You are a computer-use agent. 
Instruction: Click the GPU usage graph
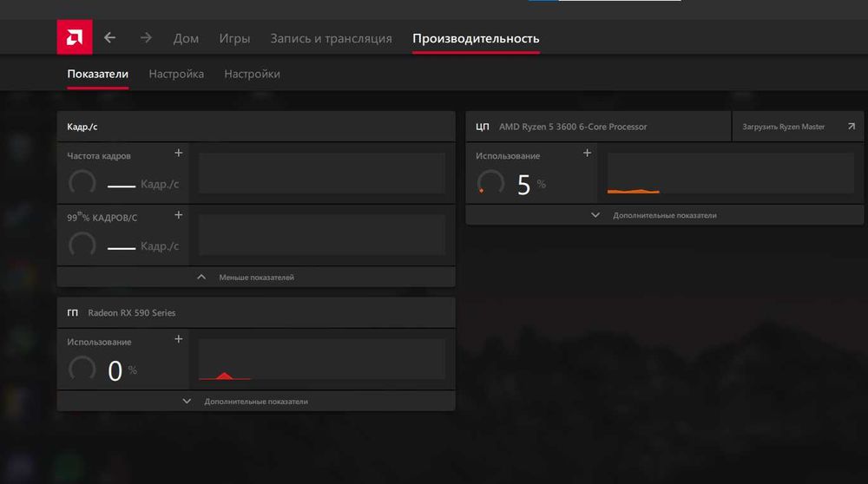click(x=322, y=360)
